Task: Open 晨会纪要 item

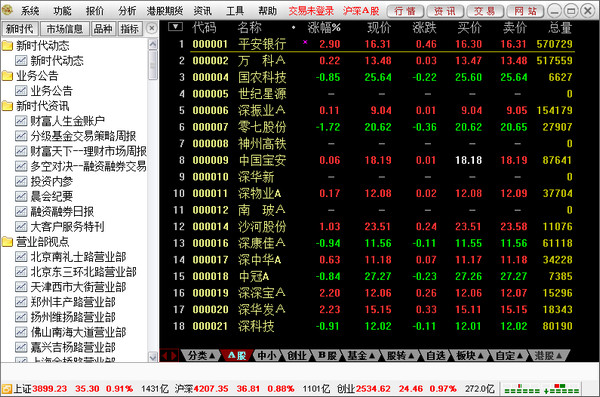Action: tap(44, 196)
